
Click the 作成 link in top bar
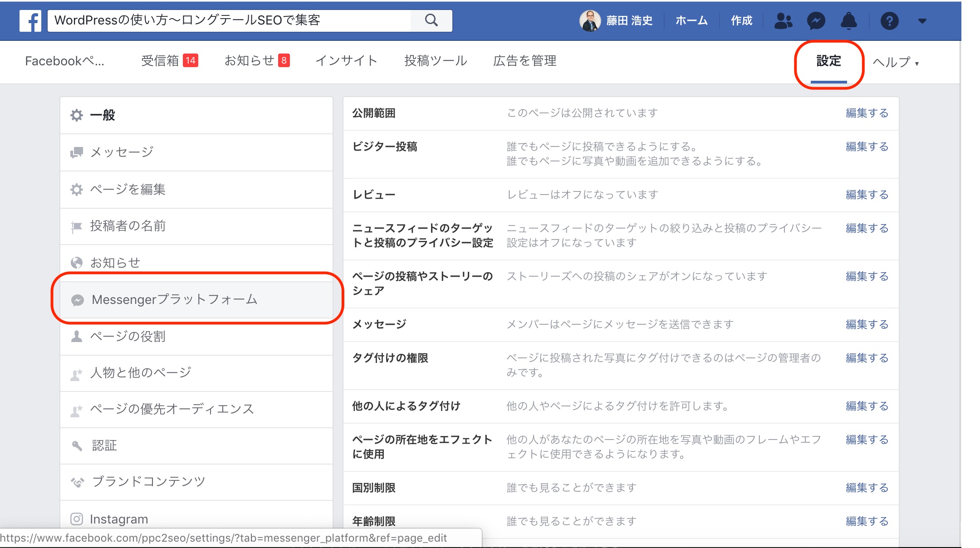click(x=741, y=21)
